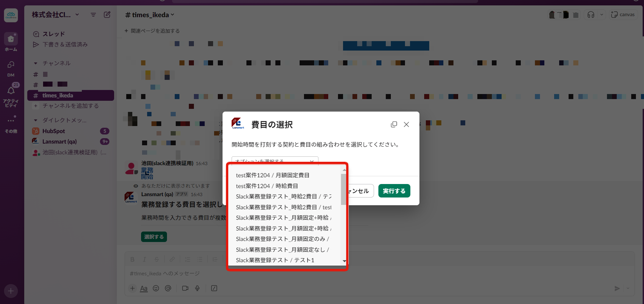Viewport: 644px width, 304px height.
Task: Toggle text formatting Aa button
Action: point(144,288)
